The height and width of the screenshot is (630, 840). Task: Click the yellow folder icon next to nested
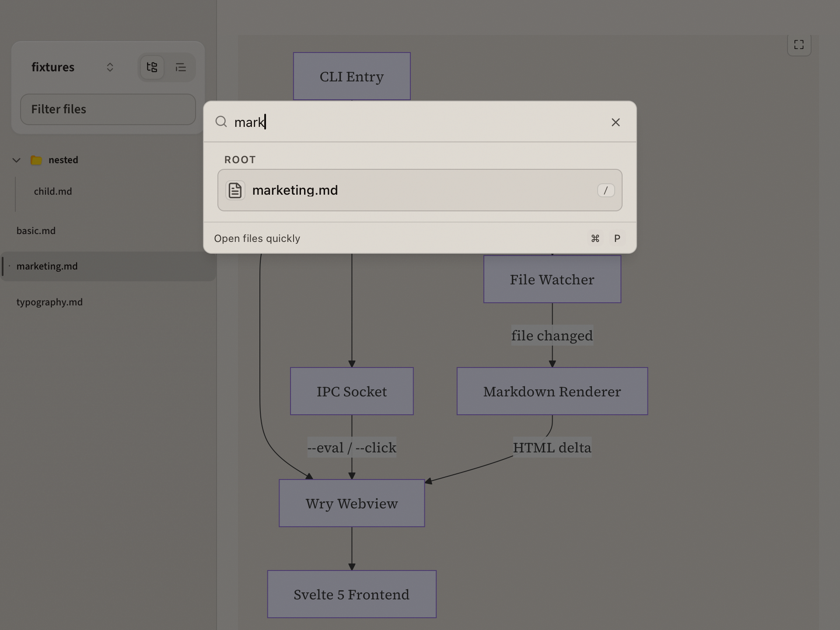point(36,160)
